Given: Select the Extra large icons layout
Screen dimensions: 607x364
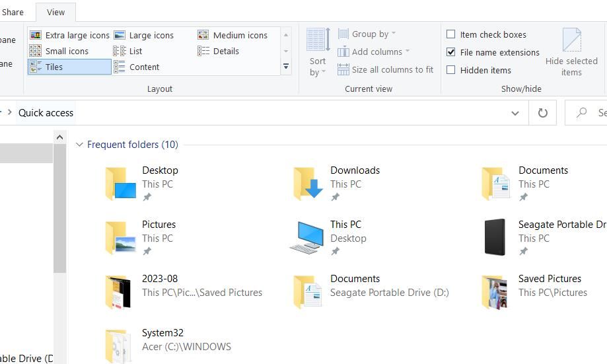Looking at the screenshot, I should click(69, 35).
